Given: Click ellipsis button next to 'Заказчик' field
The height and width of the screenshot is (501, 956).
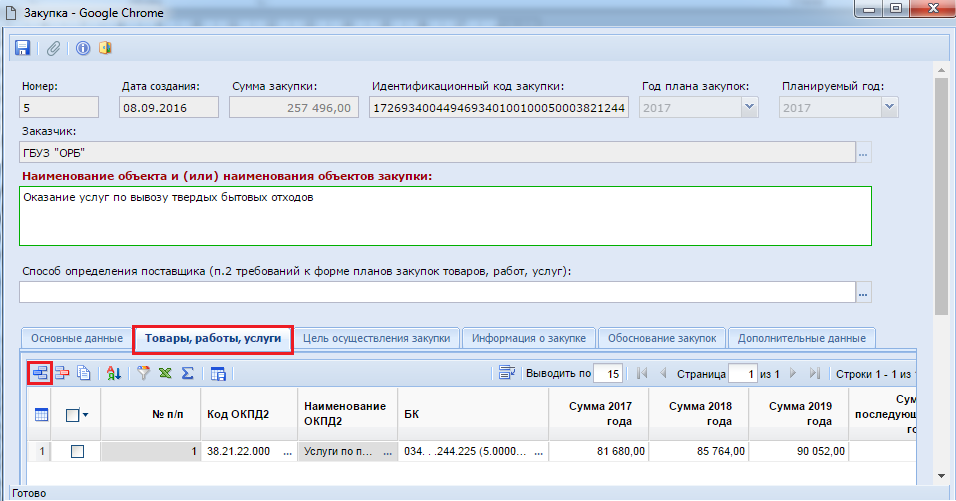Looking at the screenshot, I should pyautogui.click(x=864, y=153).
